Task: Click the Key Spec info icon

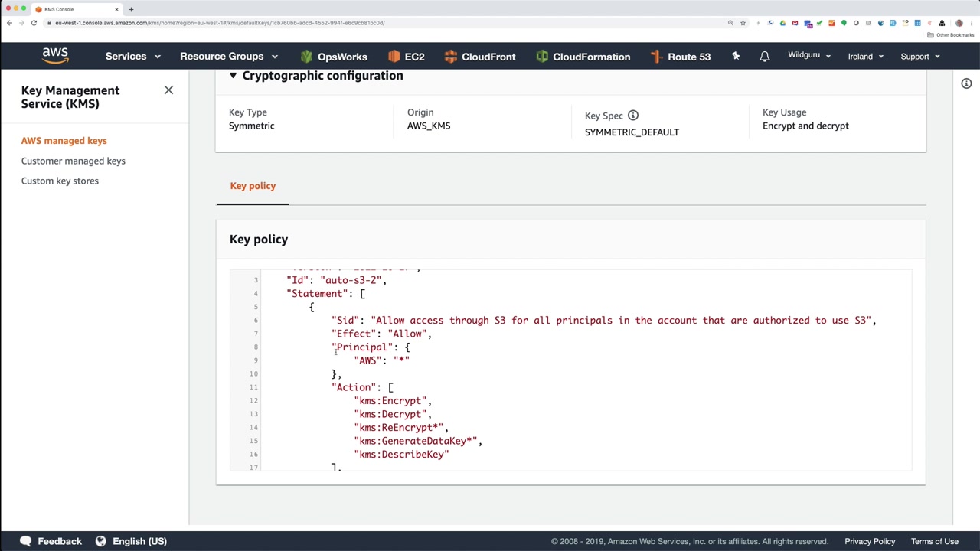Action: [633, 116]
